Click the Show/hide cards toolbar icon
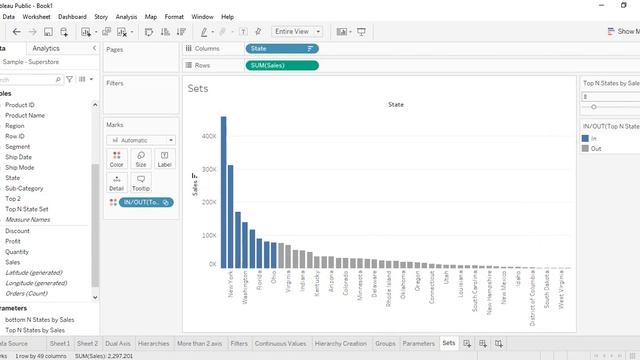640x360 pixels. 342,32
